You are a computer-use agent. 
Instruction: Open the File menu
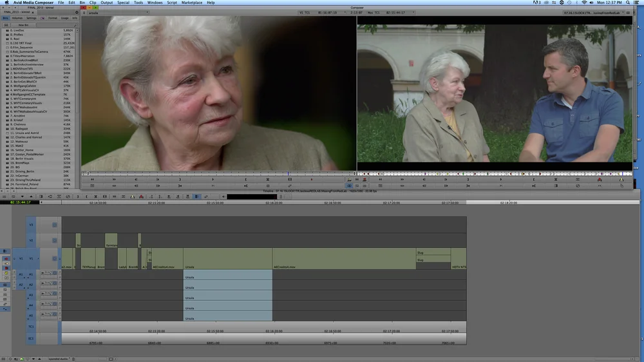61,3
